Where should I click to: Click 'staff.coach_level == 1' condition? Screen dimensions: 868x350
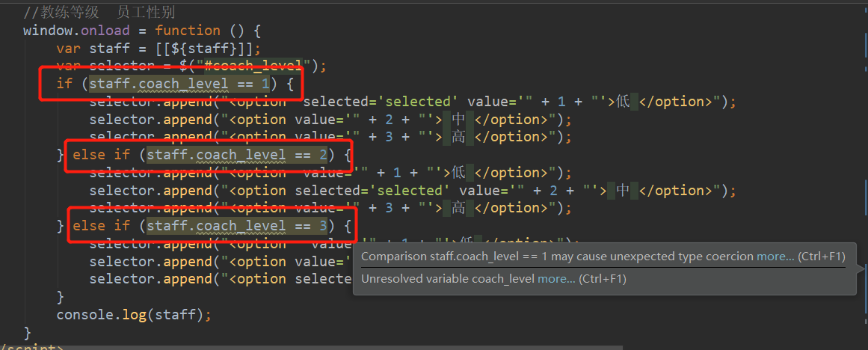(x=179, y=84)
